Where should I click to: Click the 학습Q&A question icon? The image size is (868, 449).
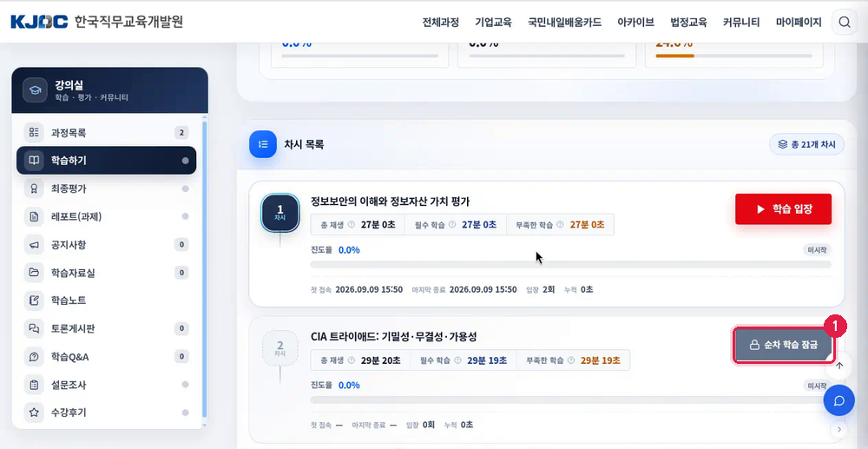tap(34, 357)
